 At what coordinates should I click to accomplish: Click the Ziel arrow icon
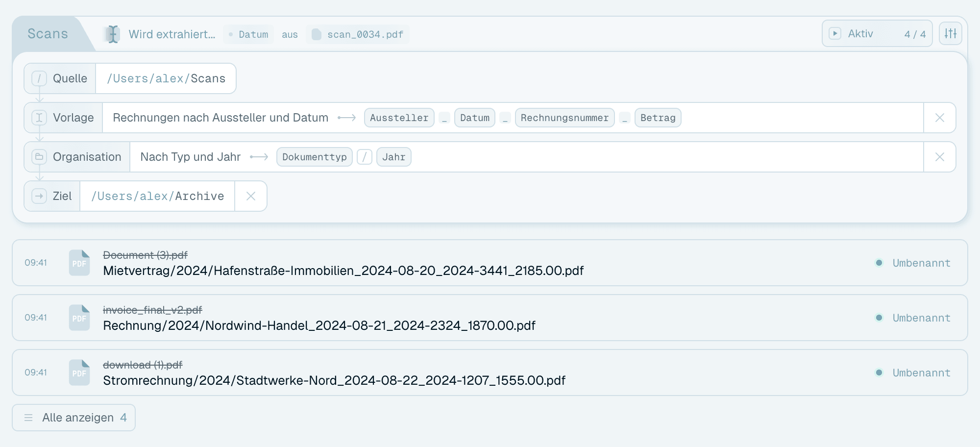click(39, 196)
